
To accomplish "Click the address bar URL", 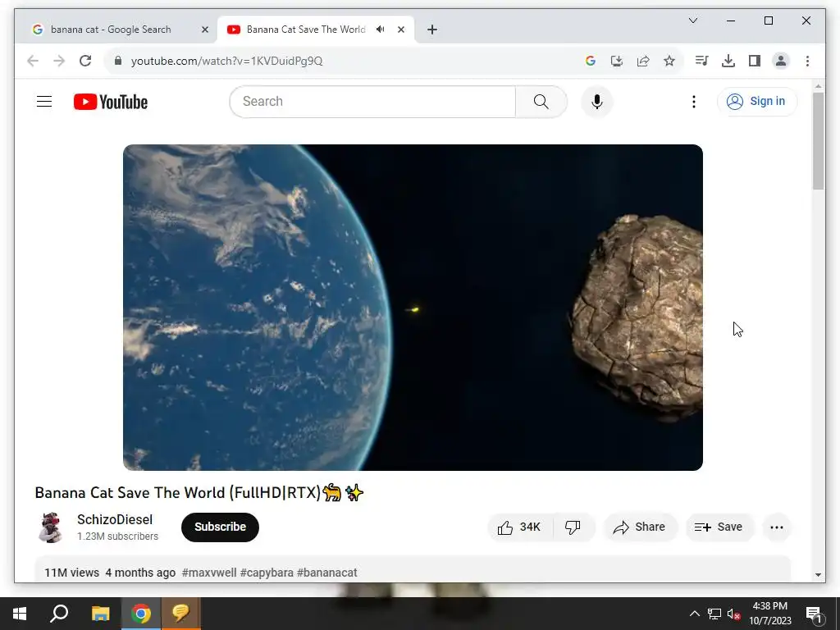I will tap(226, 61).
